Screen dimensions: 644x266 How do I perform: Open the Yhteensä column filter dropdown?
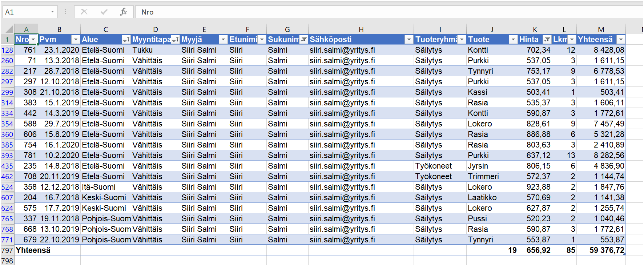tap(621, 39)
